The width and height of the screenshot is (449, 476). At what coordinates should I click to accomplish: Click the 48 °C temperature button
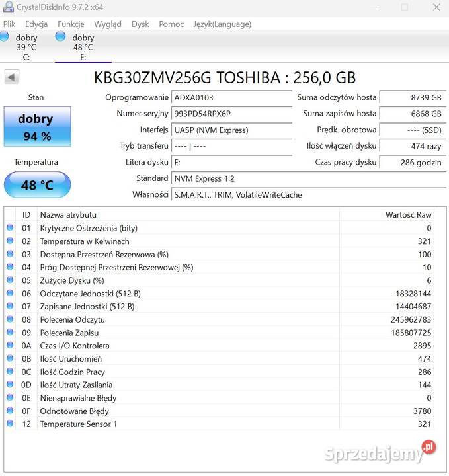37,185
